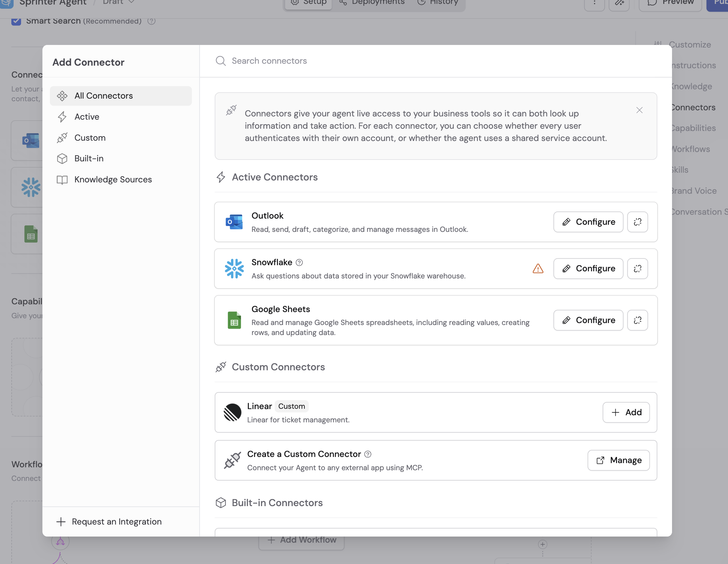Go to Customize in right nav
This screenshot has height=564, width=728.
pos(690,45)
